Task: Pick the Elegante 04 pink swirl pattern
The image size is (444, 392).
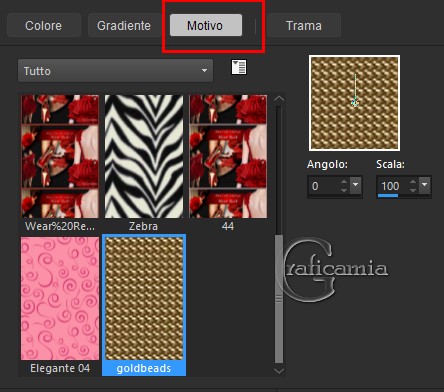Action: pyautogui.click(x=60, y=298)
